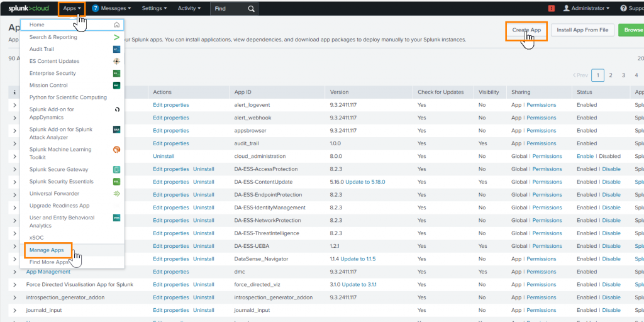
Task: Expand the journald_input row details
Action: click(15, 310)
